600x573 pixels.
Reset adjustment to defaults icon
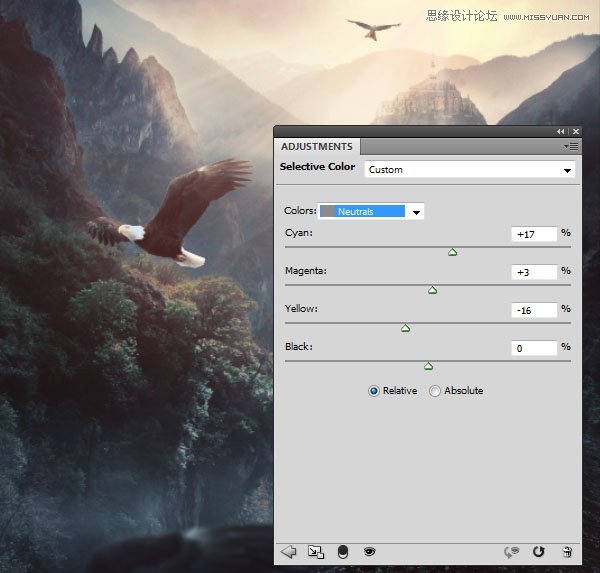point(538,552)
